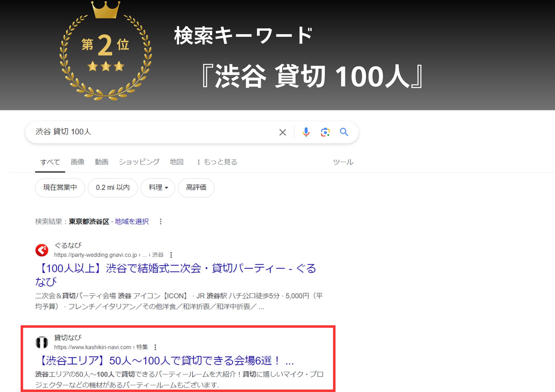The image size is (555, 392).
Task: Click the 東京都渋谷区 location text
Action: 89,222
